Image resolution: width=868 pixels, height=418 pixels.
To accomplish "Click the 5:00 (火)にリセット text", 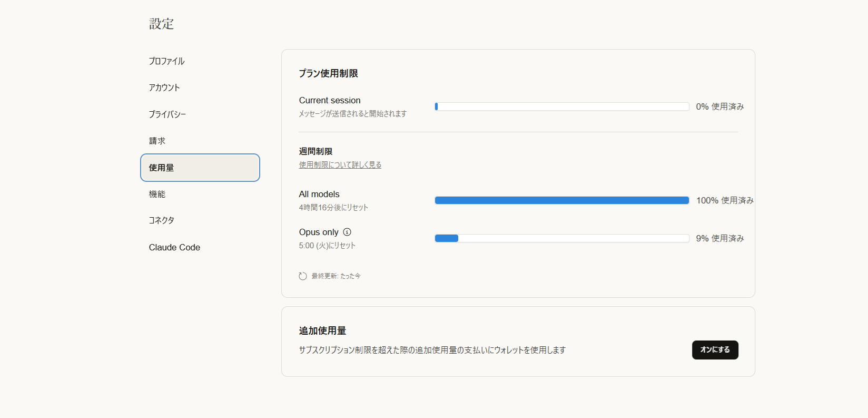I will tap(327, 246).
